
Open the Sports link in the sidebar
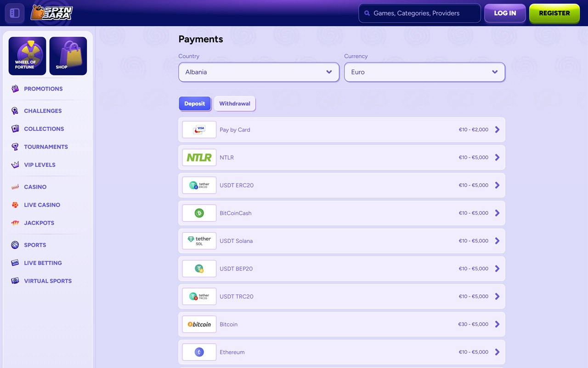click(35, 245)
